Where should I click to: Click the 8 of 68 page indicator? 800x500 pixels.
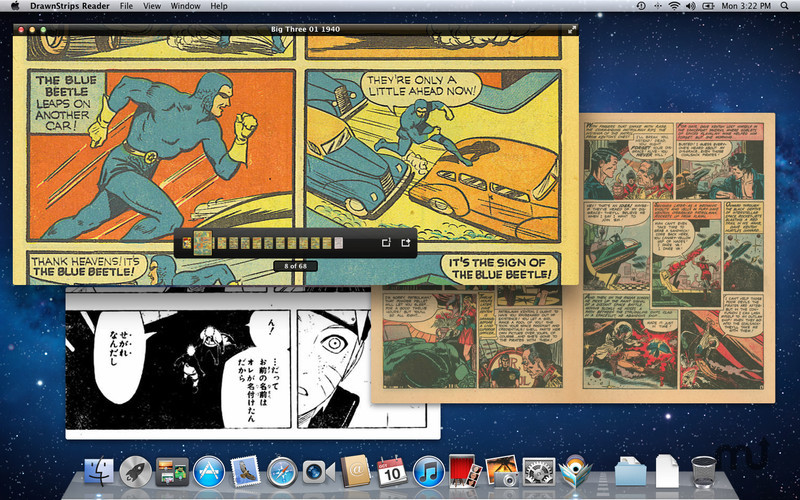(295, 266)
